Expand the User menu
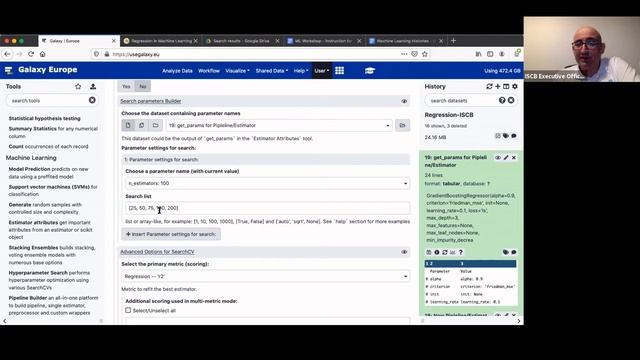Image resolution: width=640 pixels, height=360 pixels. 322,71
